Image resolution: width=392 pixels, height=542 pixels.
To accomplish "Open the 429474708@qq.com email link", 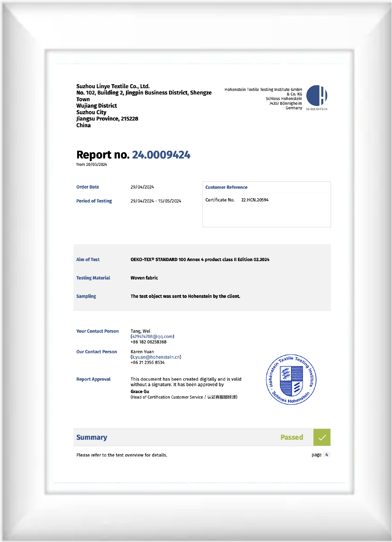I will (x=152, y=337).
